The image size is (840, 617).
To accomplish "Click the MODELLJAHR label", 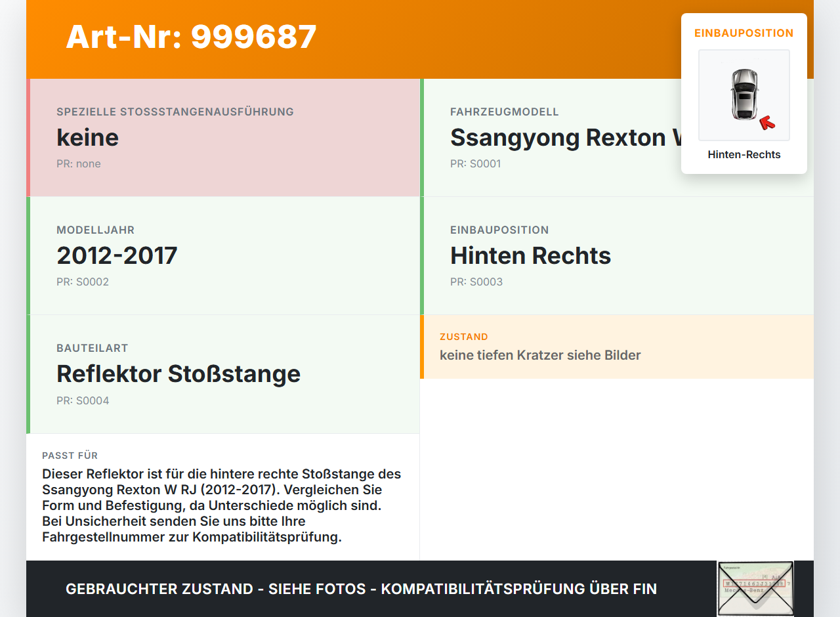I will tap(96, 230).
